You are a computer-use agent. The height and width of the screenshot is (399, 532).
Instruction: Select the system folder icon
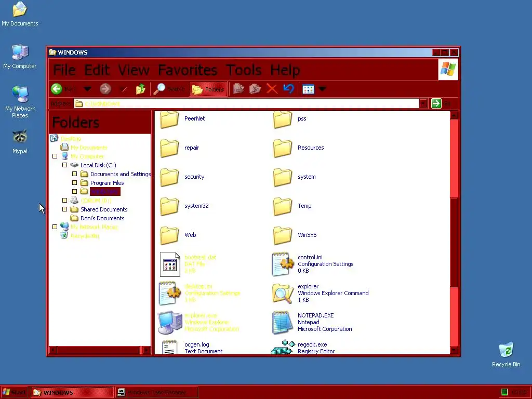pos(283,178)
